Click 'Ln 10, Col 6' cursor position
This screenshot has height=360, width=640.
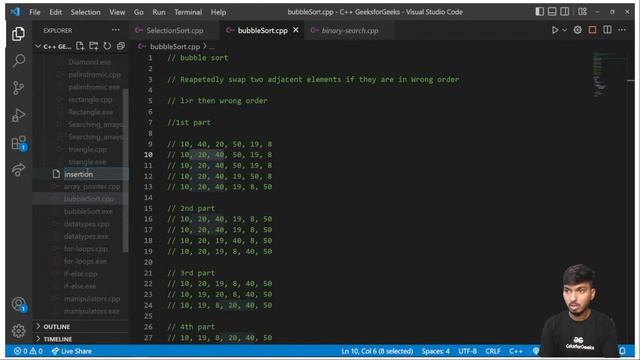377,351
